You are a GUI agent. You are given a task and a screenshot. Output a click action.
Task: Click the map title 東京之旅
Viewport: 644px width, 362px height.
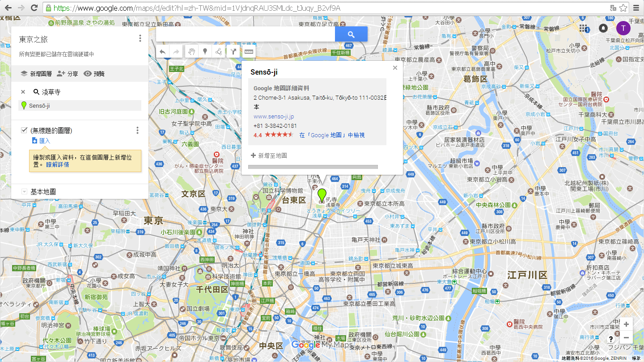coord(33,39)
